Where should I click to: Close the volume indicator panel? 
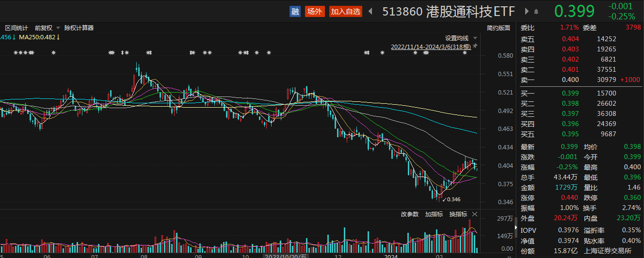(x=475, y=214)
